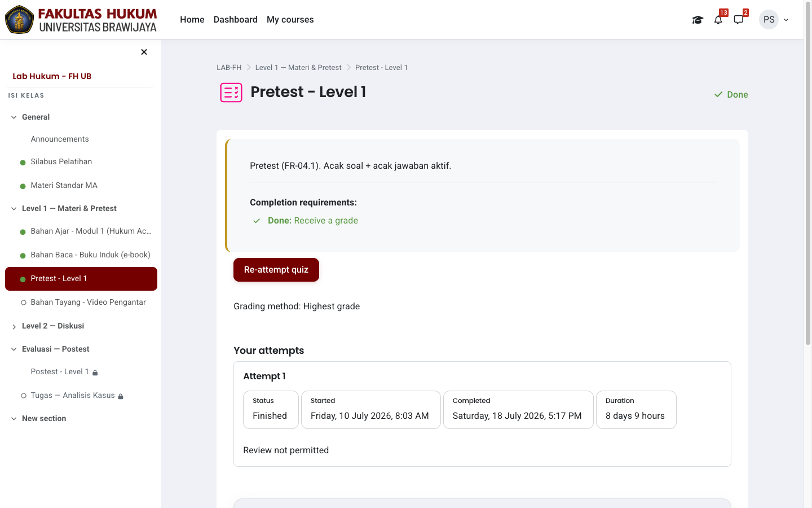Click the green completion dot for Silabus Pelatihan
This screenshot has height=508, width=812.
(23, 163)
